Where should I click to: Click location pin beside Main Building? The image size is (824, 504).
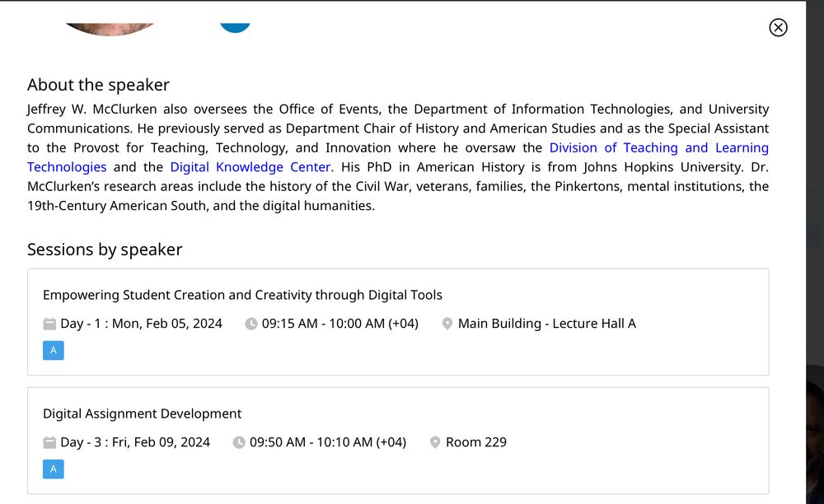pos(447,324)
